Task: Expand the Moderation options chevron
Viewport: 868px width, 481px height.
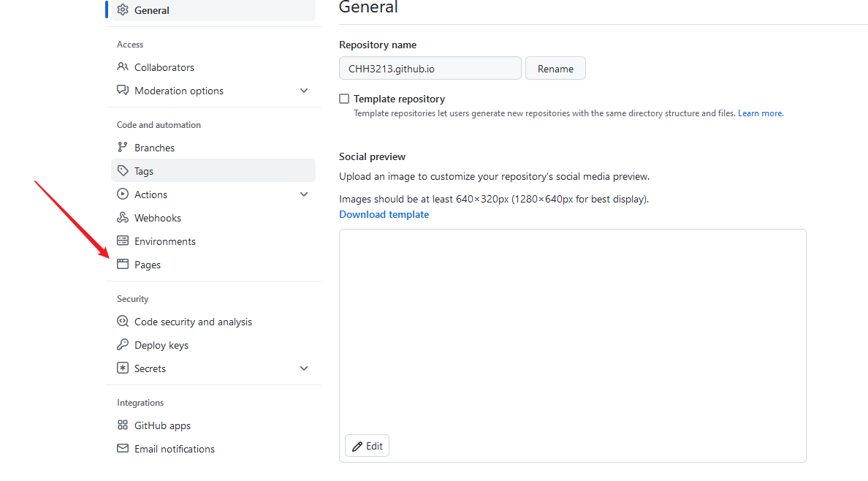Action: (x=304, y=91)
